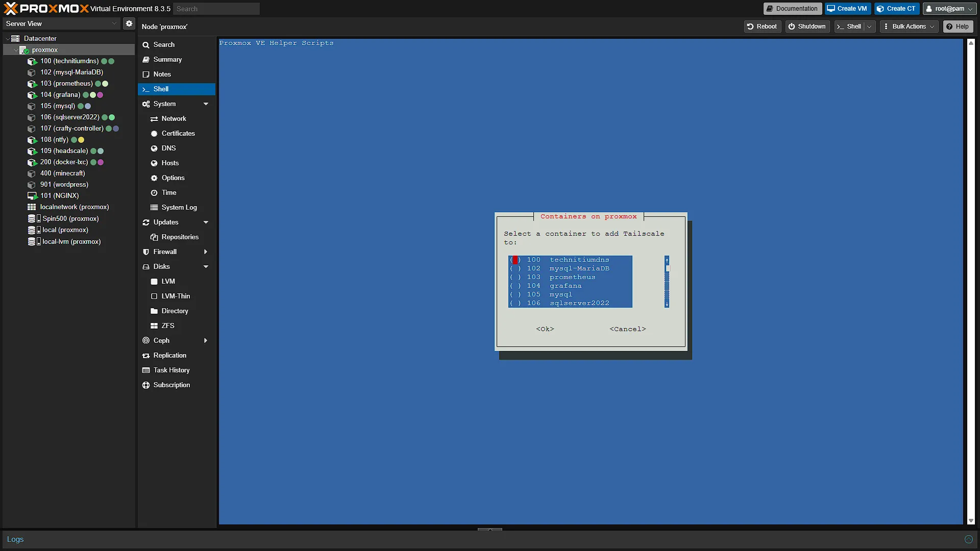Select the Hosts entry icon
980x551 pixels.
point(154,163)
